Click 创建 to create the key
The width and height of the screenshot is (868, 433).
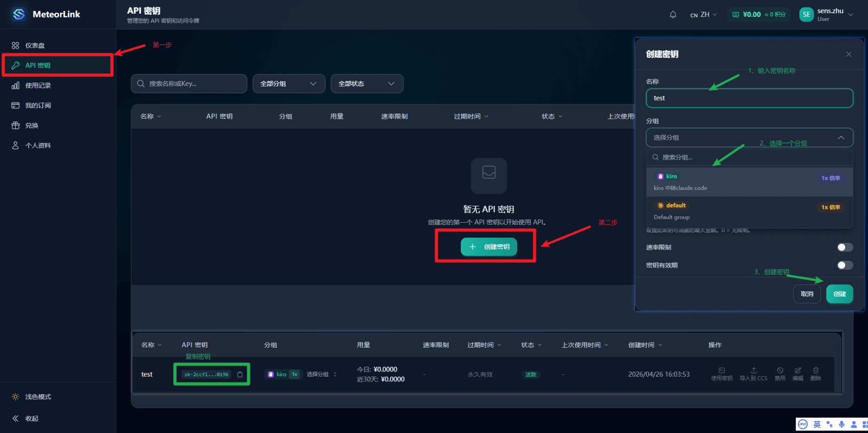(840, 294)
